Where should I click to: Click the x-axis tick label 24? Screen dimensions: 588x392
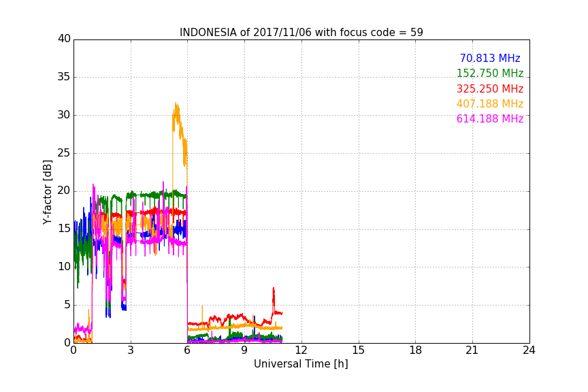click(x=529, y=350)
